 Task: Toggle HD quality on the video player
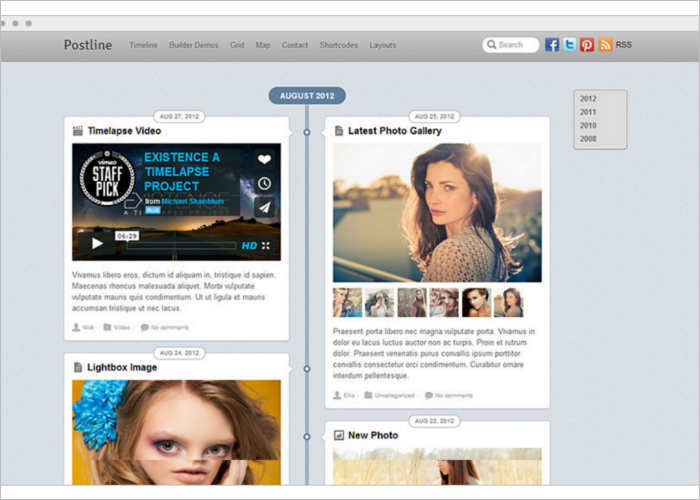(x=249, y=245)
